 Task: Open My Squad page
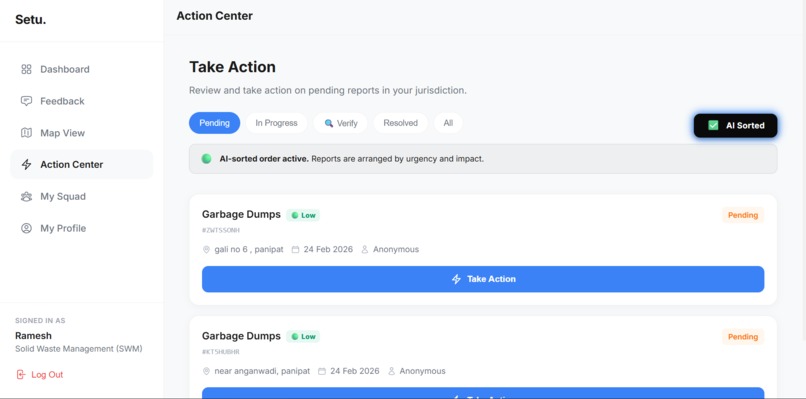pyautogui.click(x=82, y=196)
